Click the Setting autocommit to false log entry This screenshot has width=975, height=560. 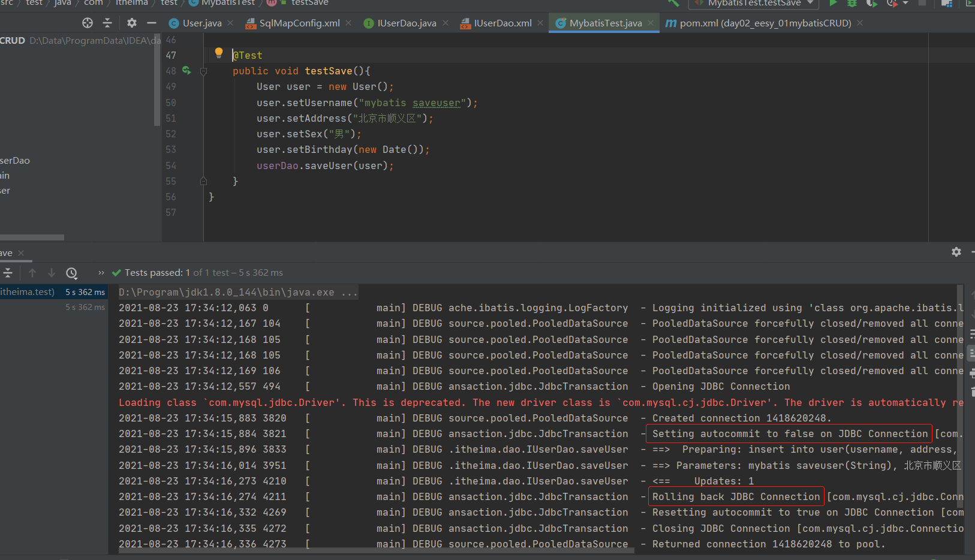(790, 433)
